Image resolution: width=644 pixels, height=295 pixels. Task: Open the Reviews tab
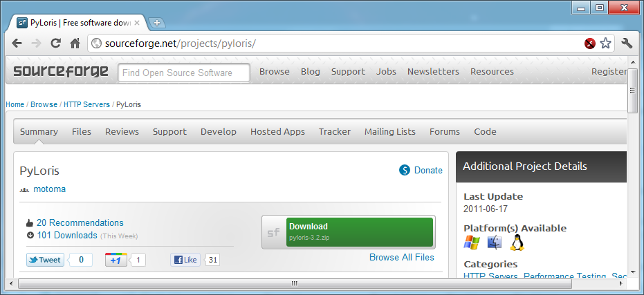coord(122,132)
